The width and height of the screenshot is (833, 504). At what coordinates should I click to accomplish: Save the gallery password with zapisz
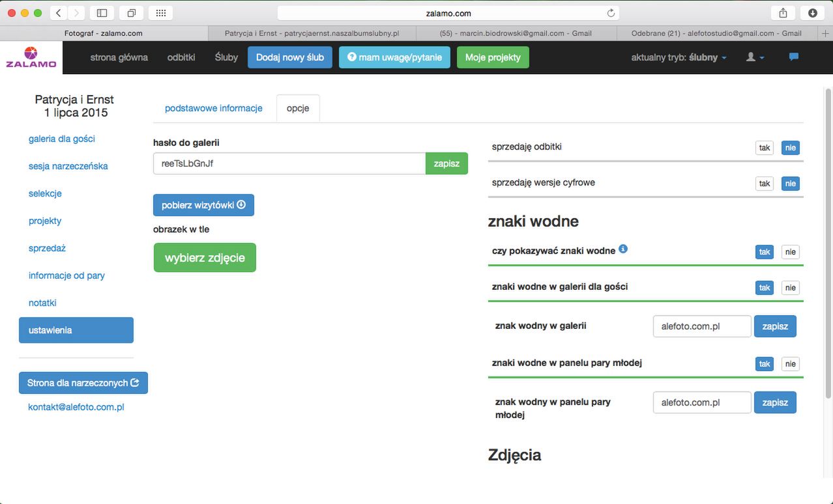point(446,163)
